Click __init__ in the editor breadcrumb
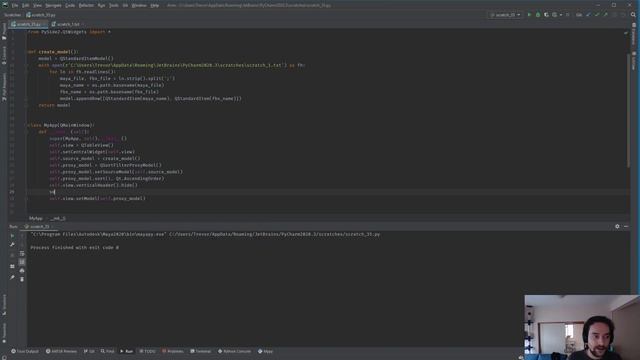The image size is (640, 360). (x=58, y=218)
